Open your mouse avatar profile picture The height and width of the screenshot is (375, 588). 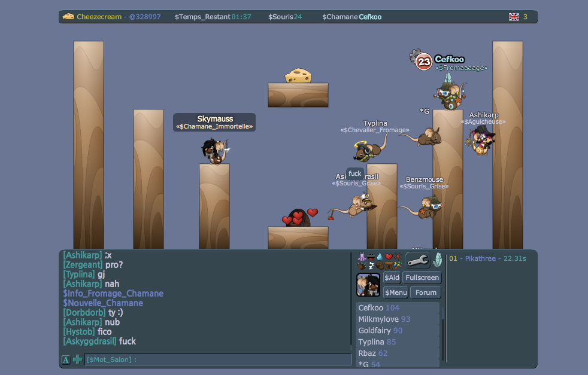(x=368, y=285)
